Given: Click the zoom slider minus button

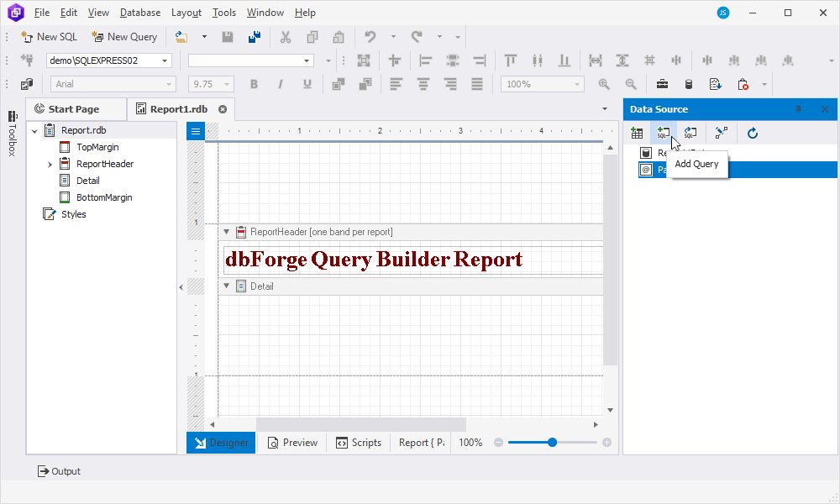Looking at the screenshot, I should pyautogui.click(x=499, y=443).
